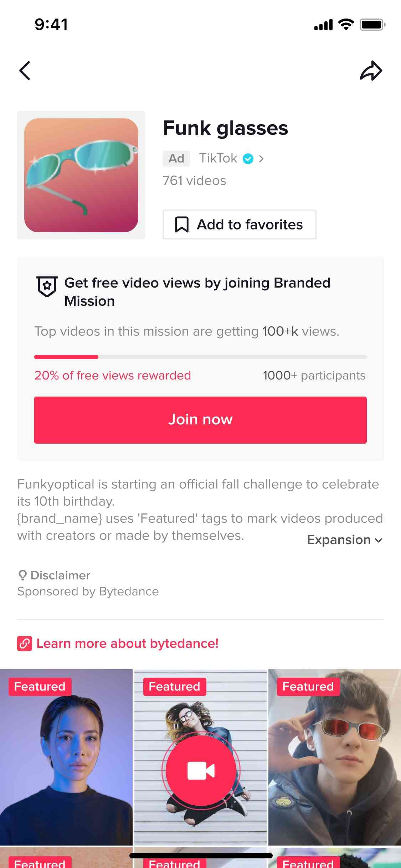The width and height of the screenshot is (401, 868).
Task: Expand the description with Expansion
Action: 344,540
